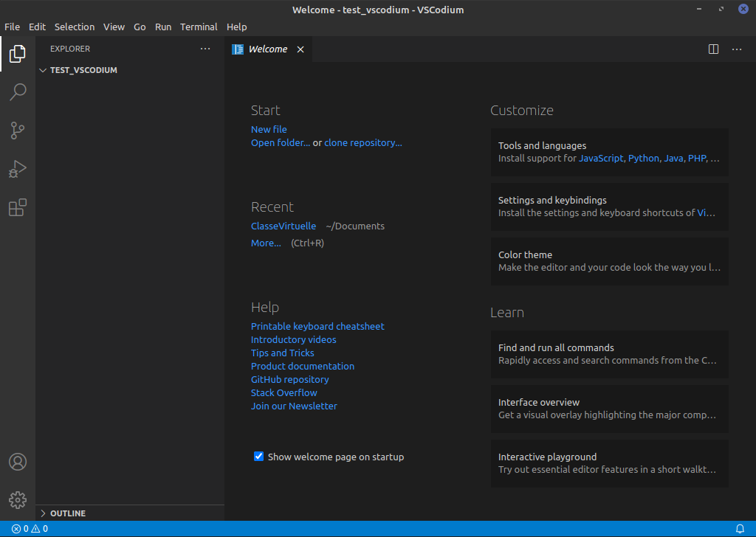The image size is (756, 537).
Task: Open the Source Control view
Action: 18,131
